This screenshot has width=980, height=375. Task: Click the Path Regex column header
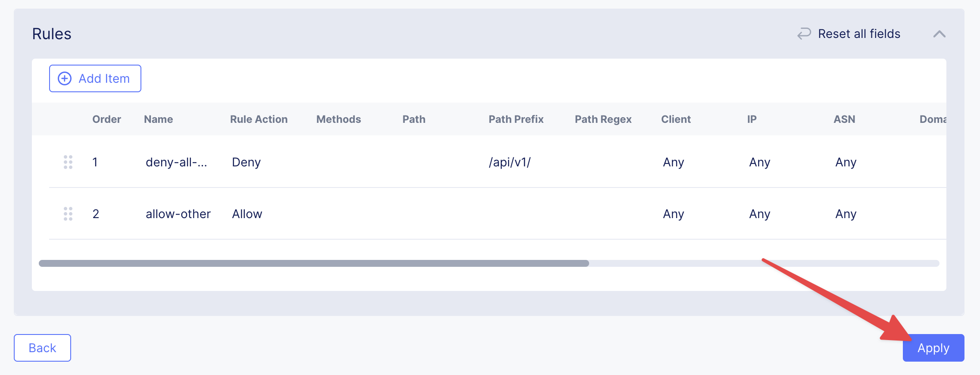(603, 119)
